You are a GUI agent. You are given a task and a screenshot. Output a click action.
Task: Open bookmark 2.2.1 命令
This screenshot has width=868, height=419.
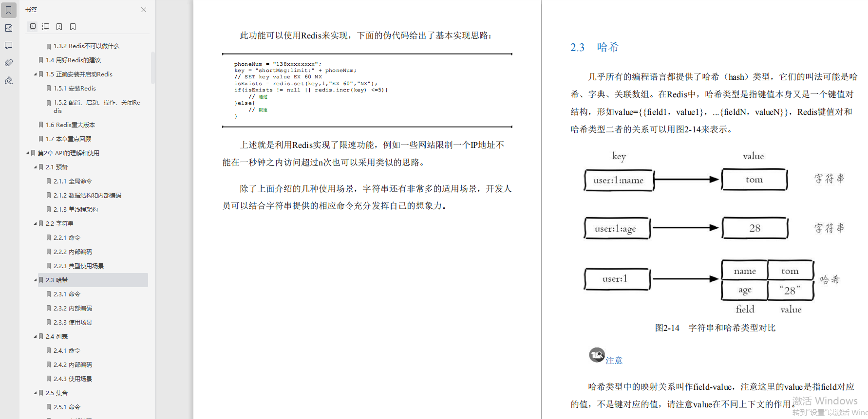(67, 238)
